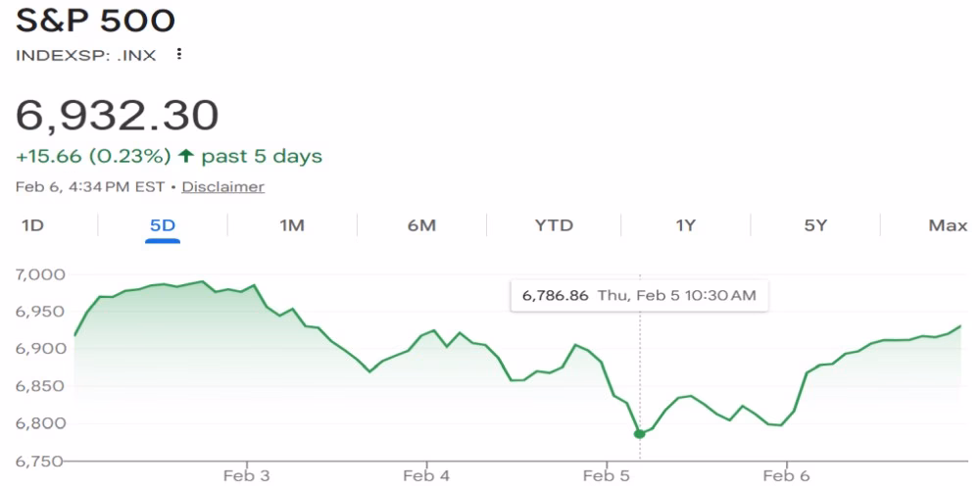Click the green data point marker on chart

pyautogui.click(x=639, y=433)
